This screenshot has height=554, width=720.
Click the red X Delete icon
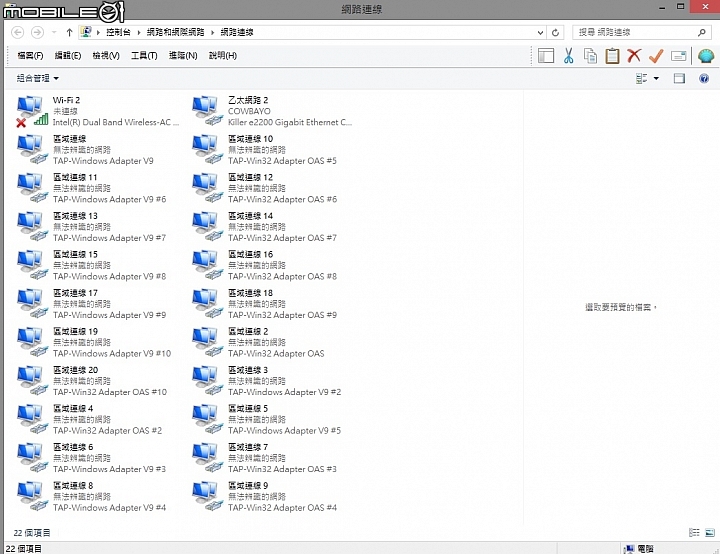[634, 56]
